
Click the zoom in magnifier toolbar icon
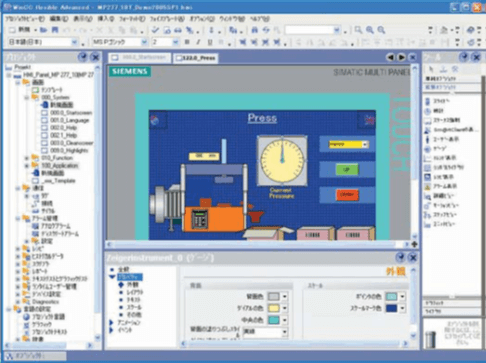coord(370,30)
